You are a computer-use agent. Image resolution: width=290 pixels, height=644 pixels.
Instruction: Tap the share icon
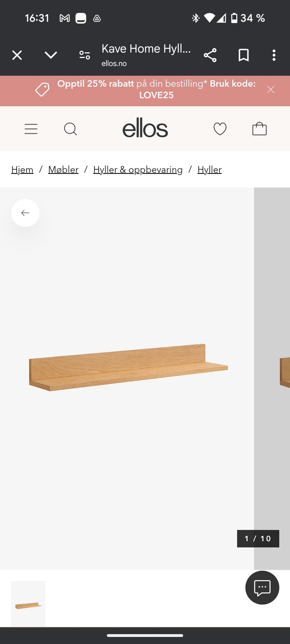point(210,55)
